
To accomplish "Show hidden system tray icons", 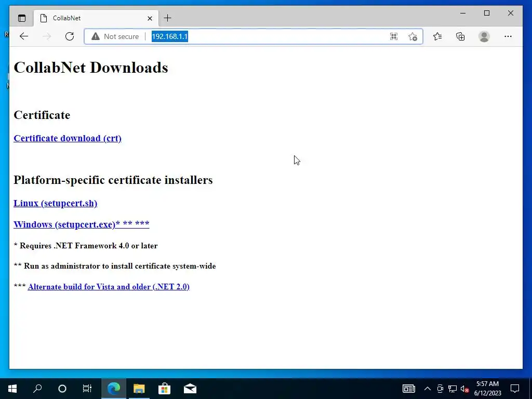I will [x=428, y=389].
